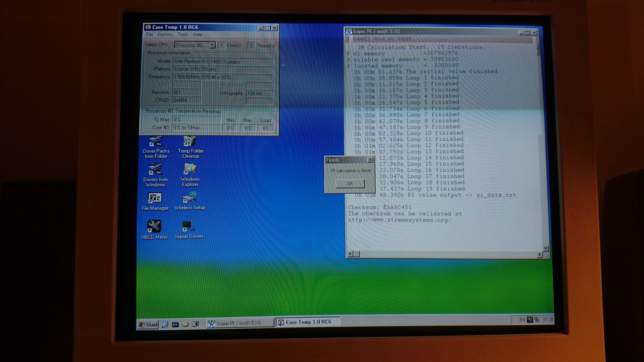
Task: Open the Core Temp Options menu
Action: (x=165, y=35)
